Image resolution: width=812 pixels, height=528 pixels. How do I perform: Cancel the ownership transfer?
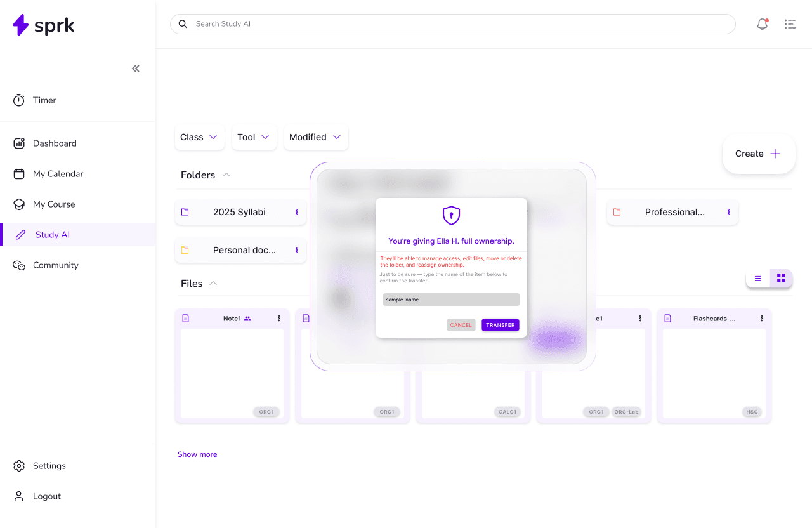[x=461, y=325]
